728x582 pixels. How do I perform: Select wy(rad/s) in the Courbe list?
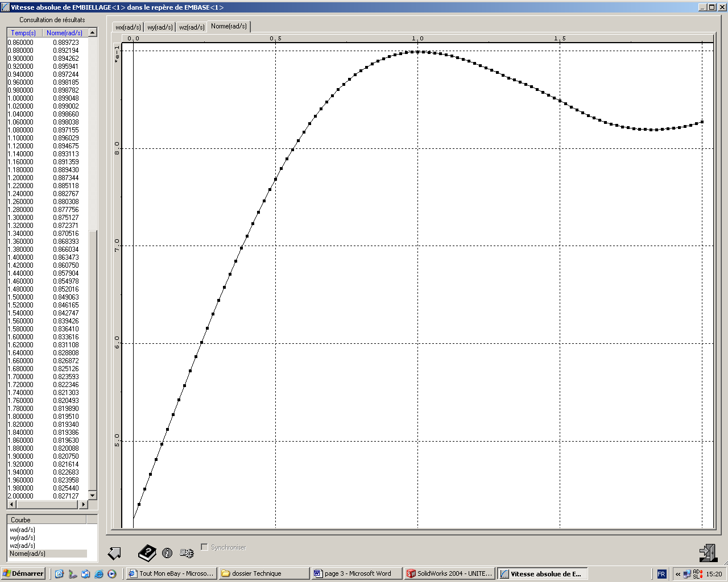(x=22, y=538)
